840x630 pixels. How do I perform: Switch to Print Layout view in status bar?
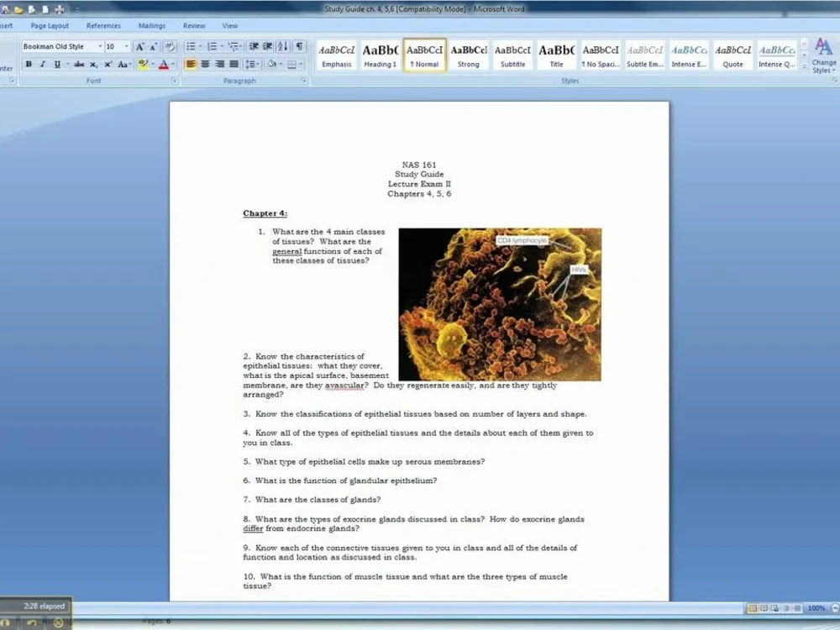pos(753,608)
